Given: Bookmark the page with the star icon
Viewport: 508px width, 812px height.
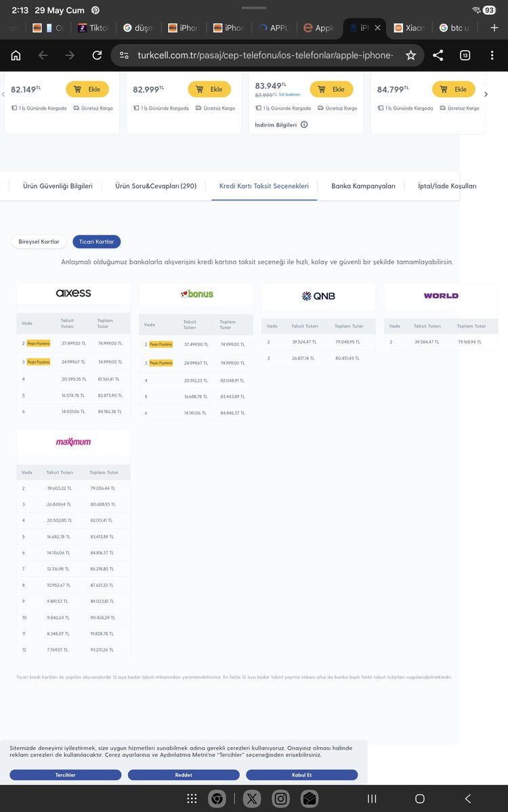Looking at the screenshot, I should coord(410,55).
